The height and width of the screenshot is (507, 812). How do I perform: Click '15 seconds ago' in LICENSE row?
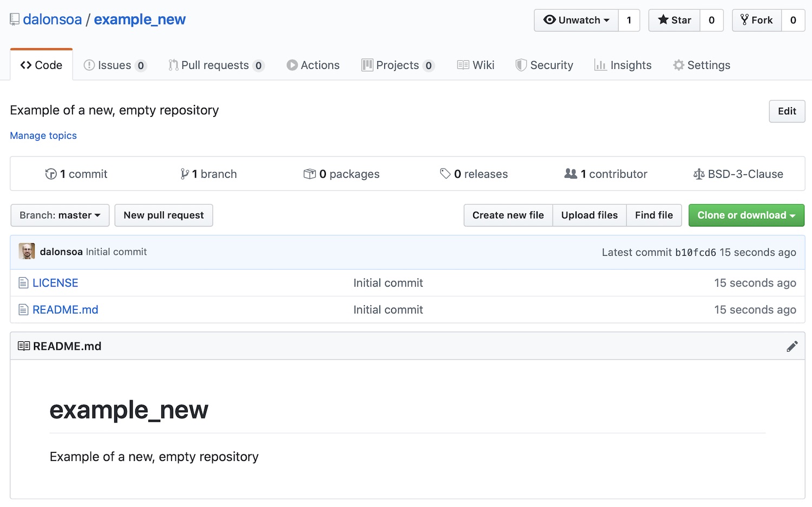[755, 283]
